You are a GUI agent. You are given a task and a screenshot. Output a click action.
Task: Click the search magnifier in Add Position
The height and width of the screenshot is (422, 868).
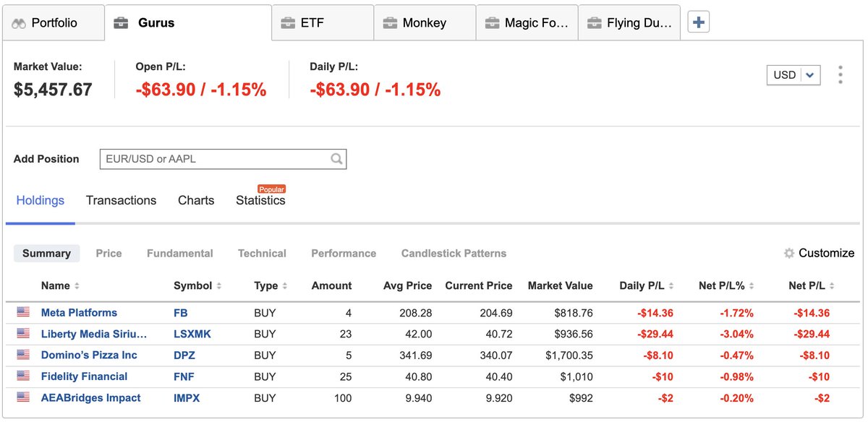(336, 159)
